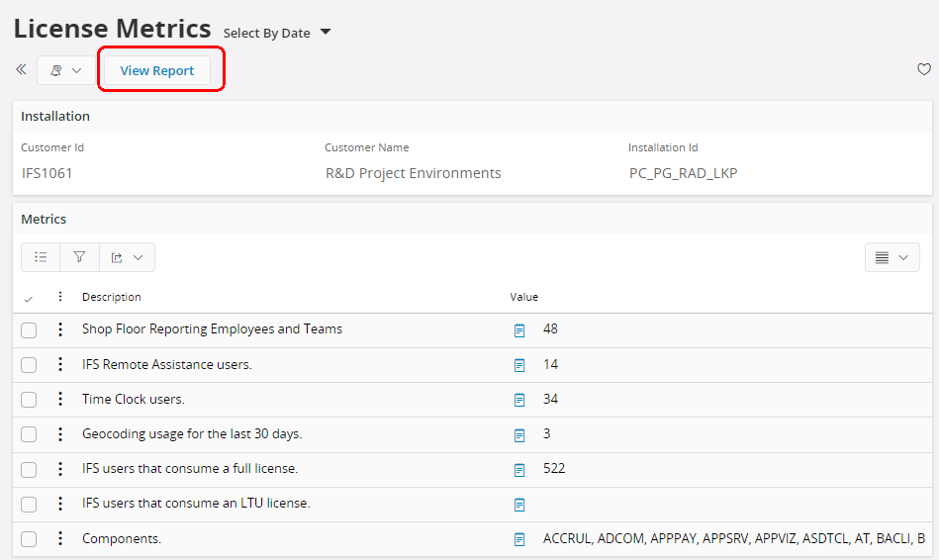Select the Shop Floor Reporting row checkbox
The height and width of the screenshot is (560, 939).
29,330
